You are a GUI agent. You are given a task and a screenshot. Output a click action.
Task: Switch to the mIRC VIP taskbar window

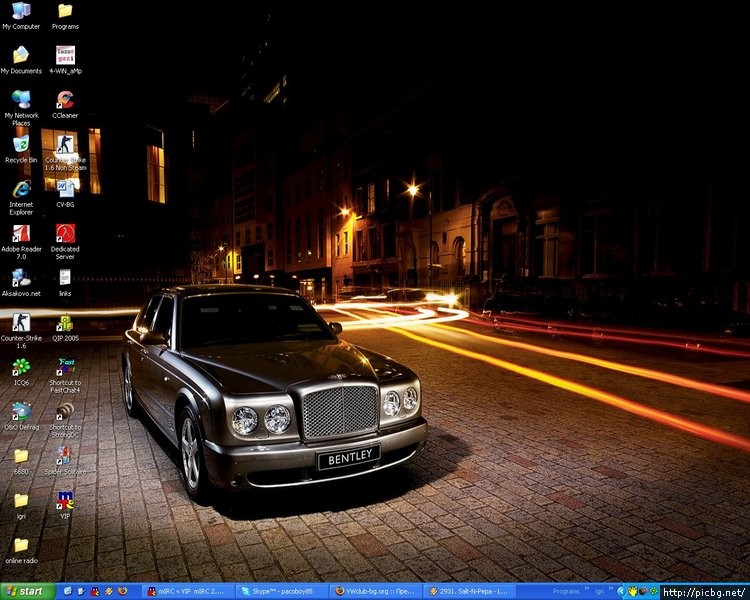point(188,591)
